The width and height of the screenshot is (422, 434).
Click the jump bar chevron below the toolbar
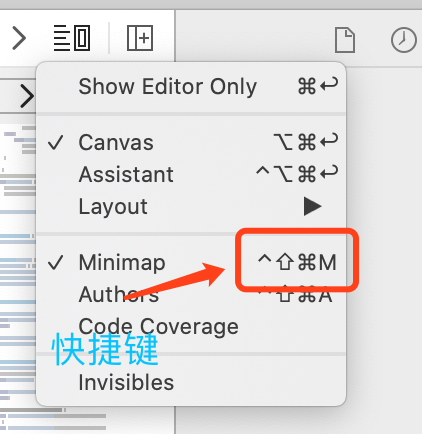(x=27, y=96)
